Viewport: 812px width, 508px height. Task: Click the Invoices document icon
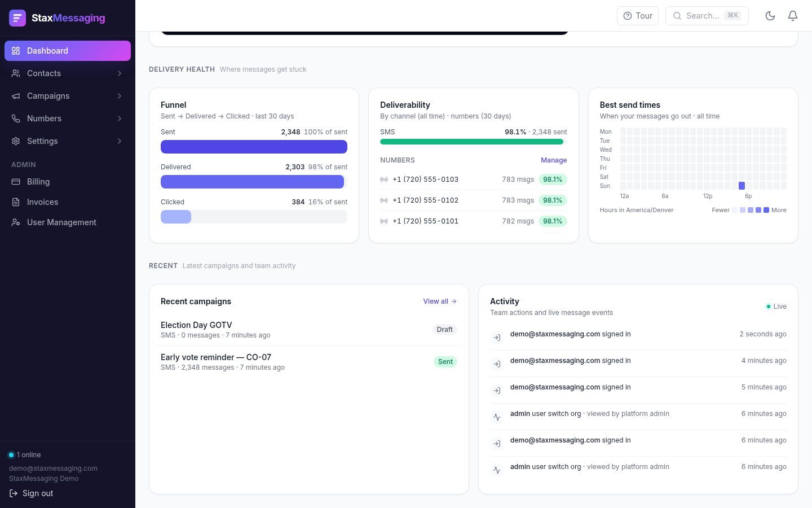pos(16,202)
